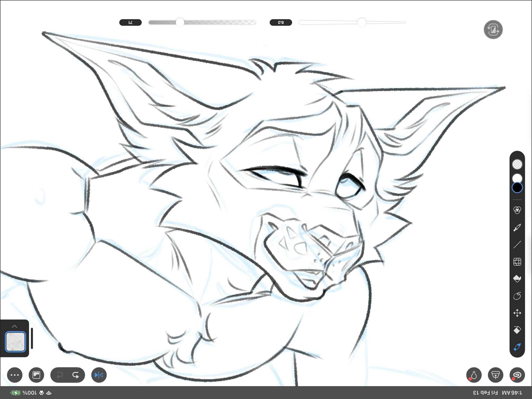Expand the layer panel with the chevron

pyautogui.click(x=15, y=326)
